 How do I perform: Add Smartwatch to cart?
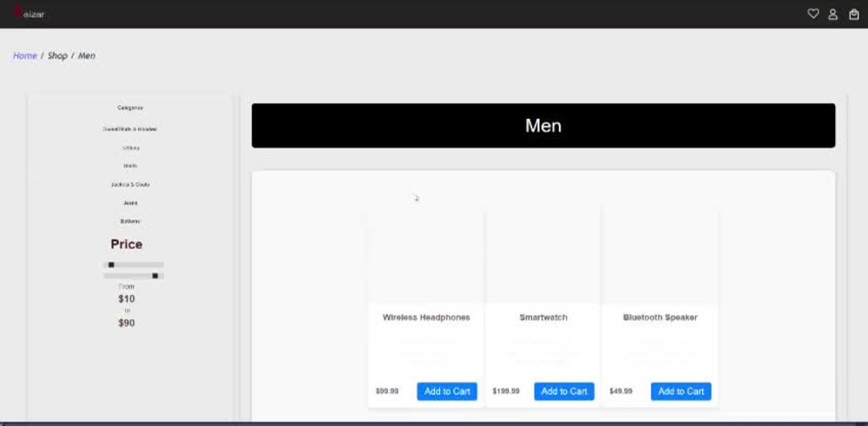(564, 391)
